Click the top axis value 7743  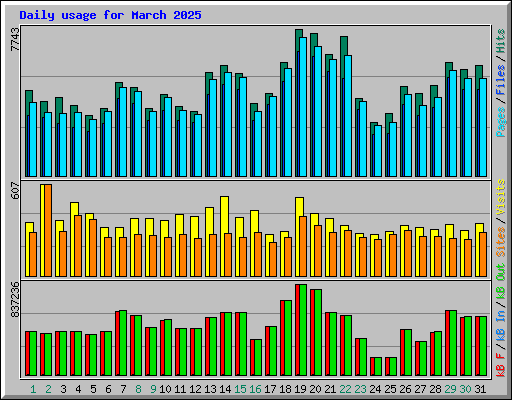click(x=15, y=39)
